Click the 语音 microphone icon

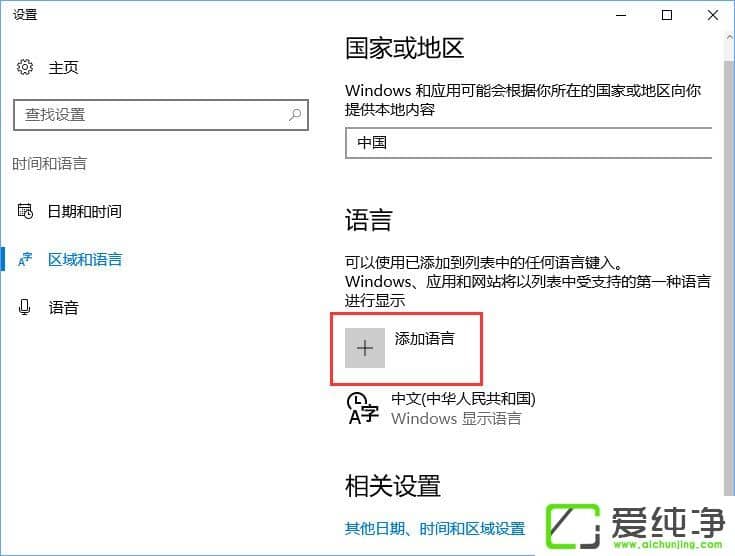click(25, 308)
